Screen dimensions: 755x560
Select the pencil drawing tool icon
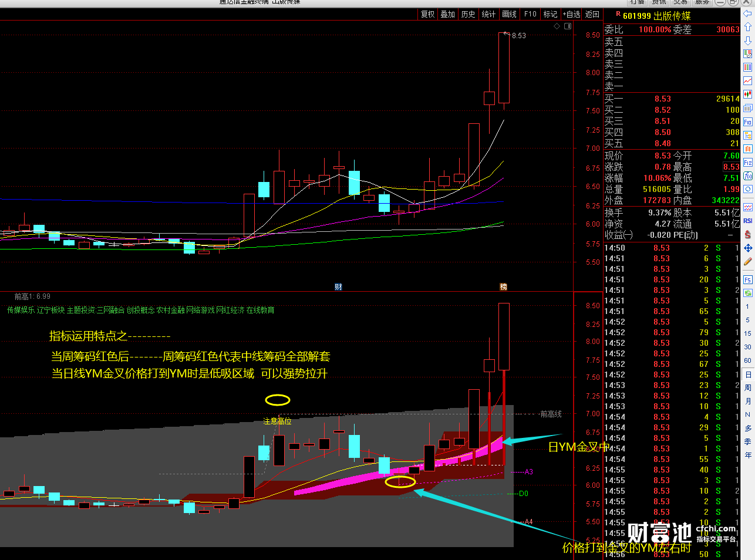click(748, 261)
